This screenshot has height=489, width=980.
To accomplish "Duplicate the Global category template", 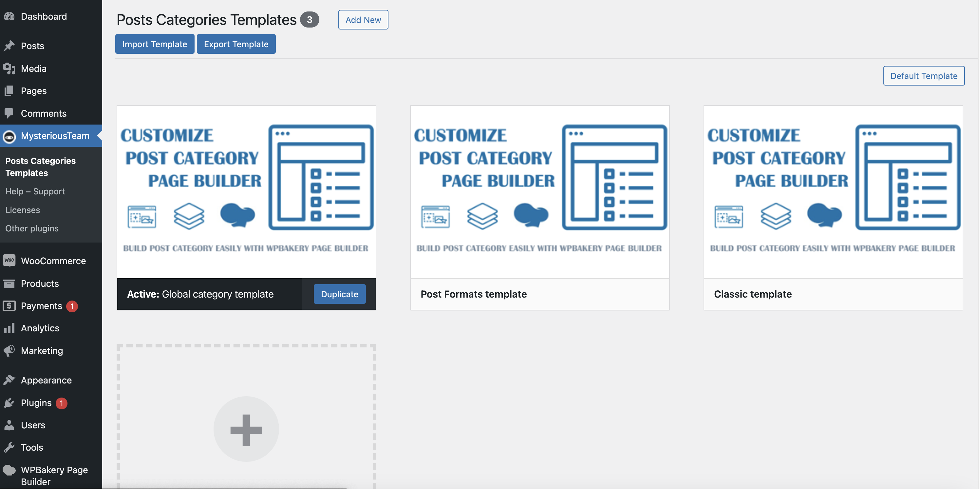I will pos(339,294).
